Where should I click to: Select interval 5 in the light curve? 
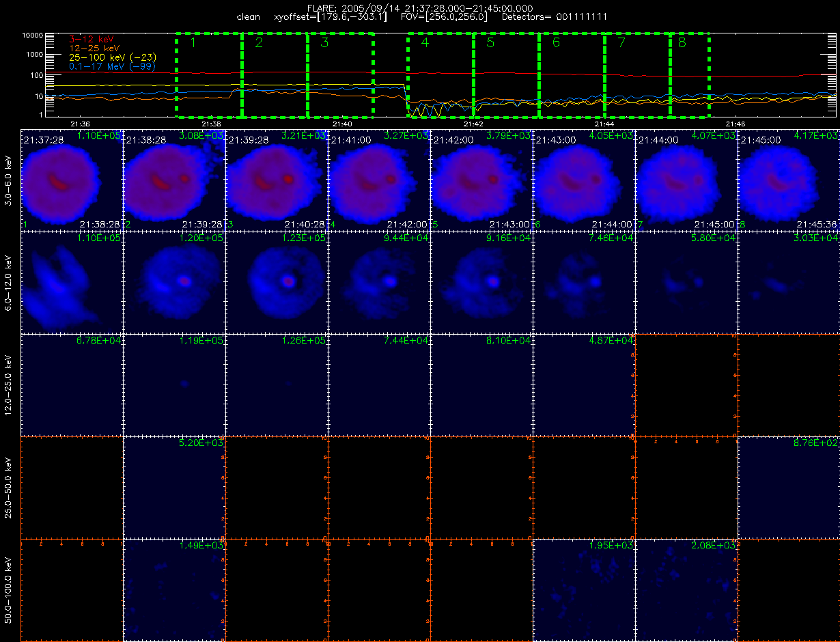506,74
